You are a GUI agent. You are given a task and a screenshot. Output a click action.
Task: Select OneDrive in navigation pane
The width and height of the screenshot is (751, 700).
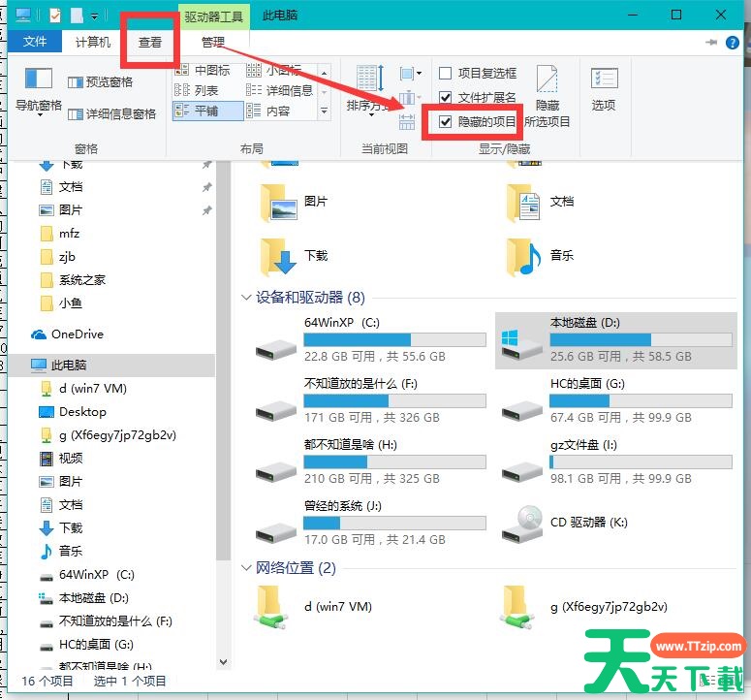point(67,334)
